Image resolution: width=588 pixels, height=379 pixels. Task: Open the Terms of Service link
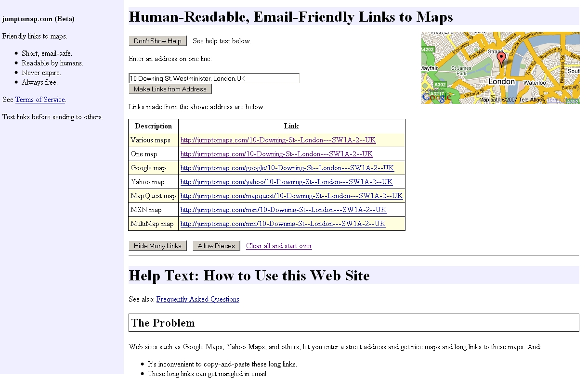(40, 100)
